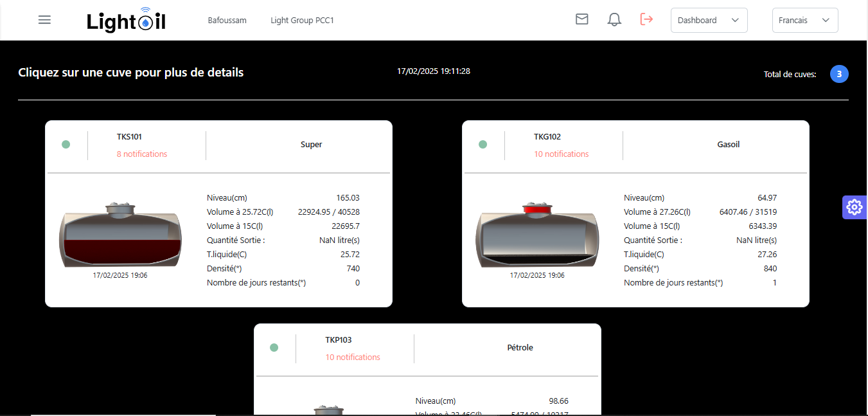Click the total tanks count badge
The image size is (868, 416).
pos(838,74)
